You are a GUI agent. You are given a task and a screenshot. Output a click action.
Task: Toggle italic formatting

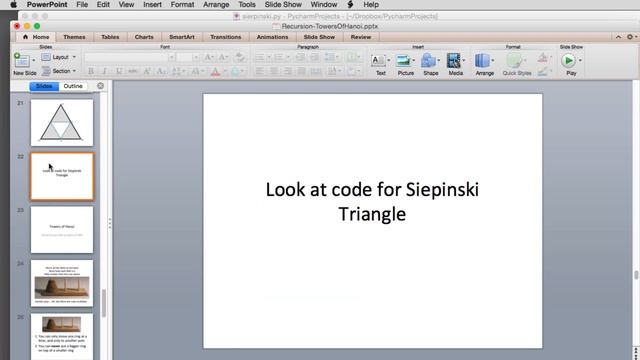coord(104,71)
